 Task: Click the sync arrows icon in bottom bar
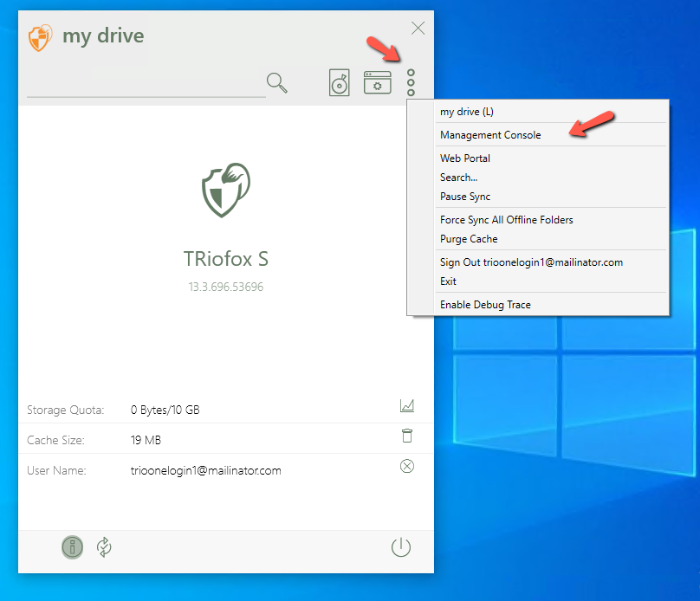coord(104,547)
